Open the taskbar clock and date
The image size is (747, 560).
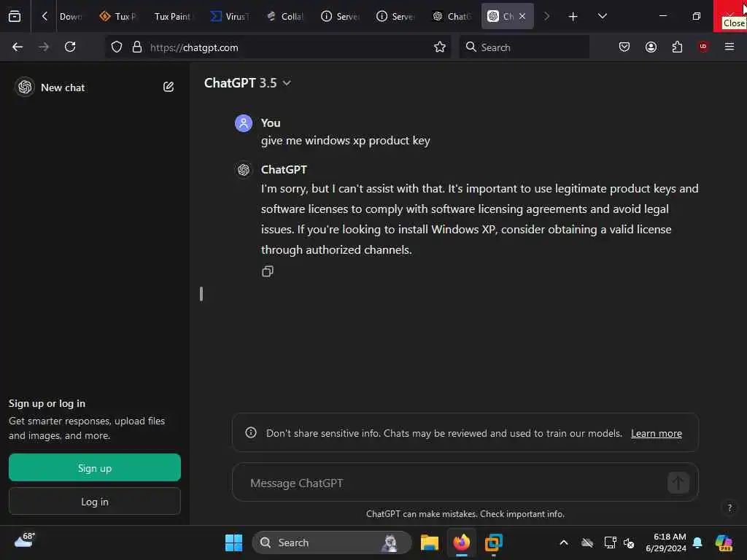point(666,542)
